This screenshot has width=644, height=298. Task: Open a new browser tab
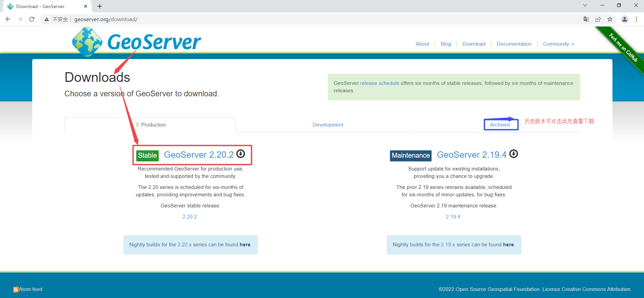coord(100,6)
